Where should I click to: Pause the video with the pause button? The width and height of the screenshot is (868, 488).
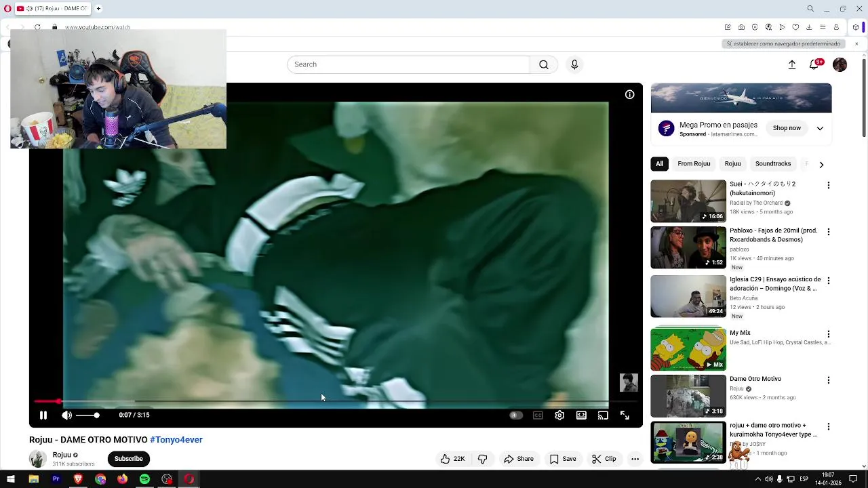pyautogui.click(x=43, y=415)
